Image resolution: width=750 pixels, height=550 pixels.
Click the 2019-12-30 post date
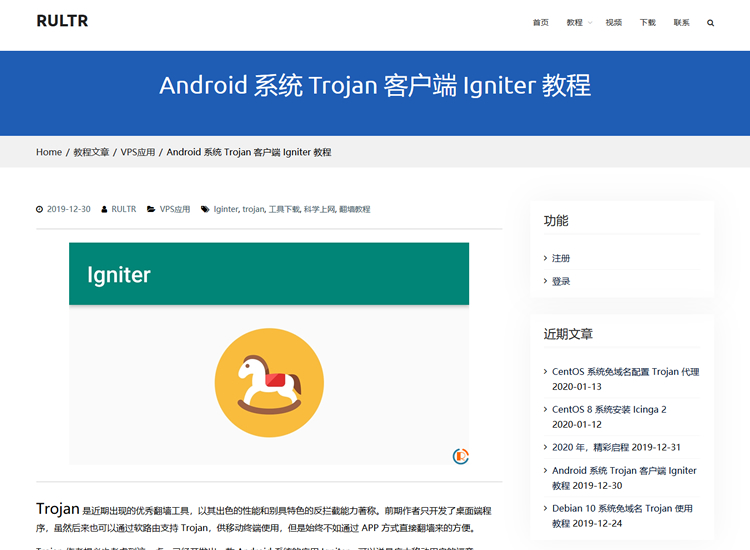(x=68, y=209)
